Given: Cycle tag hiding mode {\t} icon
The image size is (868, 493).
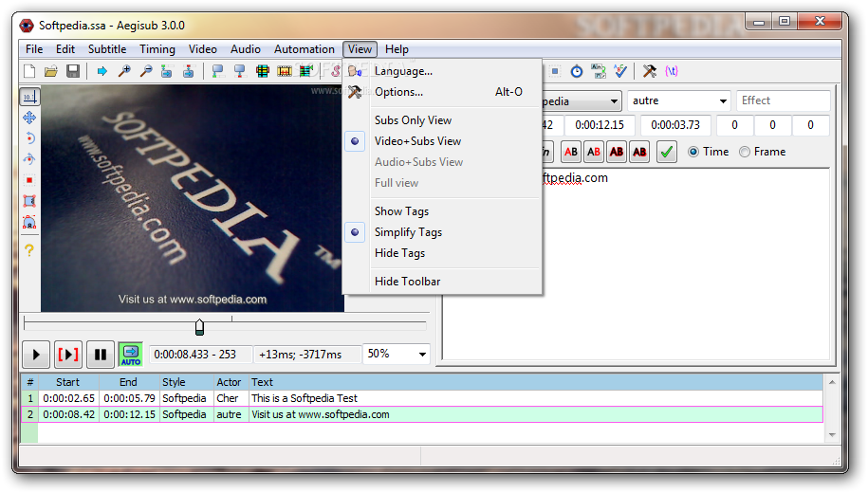Looking at the screenshot, I should tap(672, 71).
